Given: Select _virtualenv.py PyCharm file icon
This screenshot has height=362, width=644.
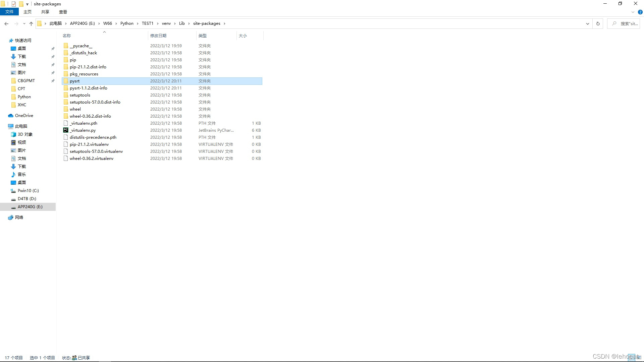Looking at the screenshot, I should [x=66, y=130].
